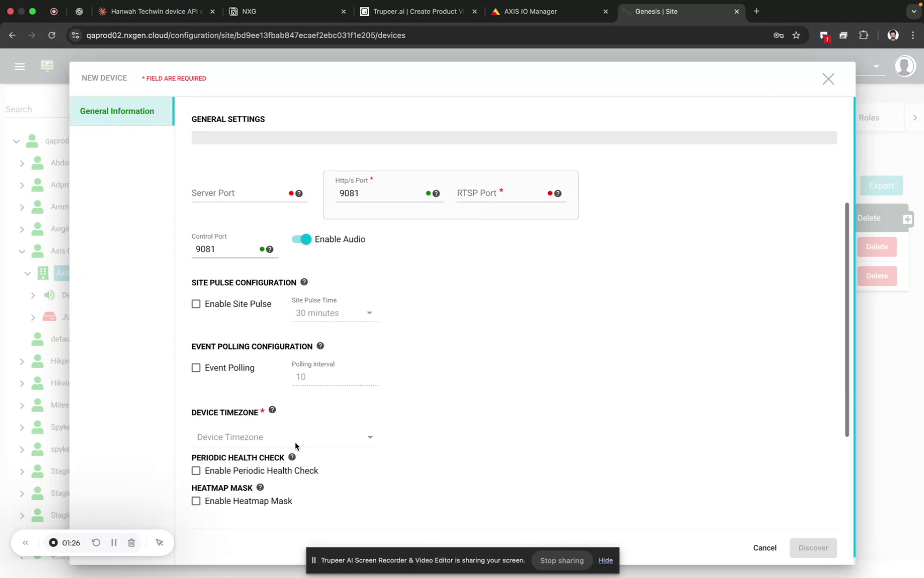Open the hamburger navigation menu

coord(20,66)
